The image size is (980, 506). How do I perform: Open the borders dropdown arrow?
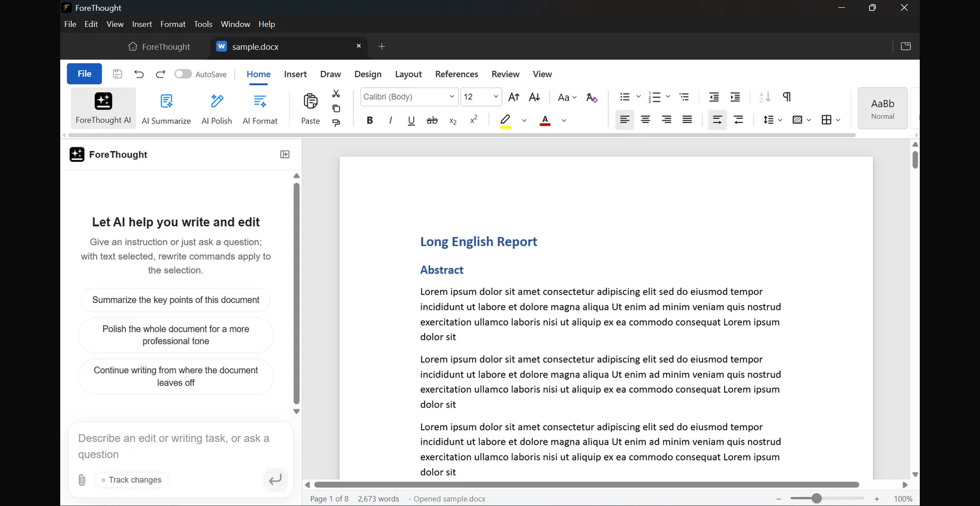click(x=838, y=120)
